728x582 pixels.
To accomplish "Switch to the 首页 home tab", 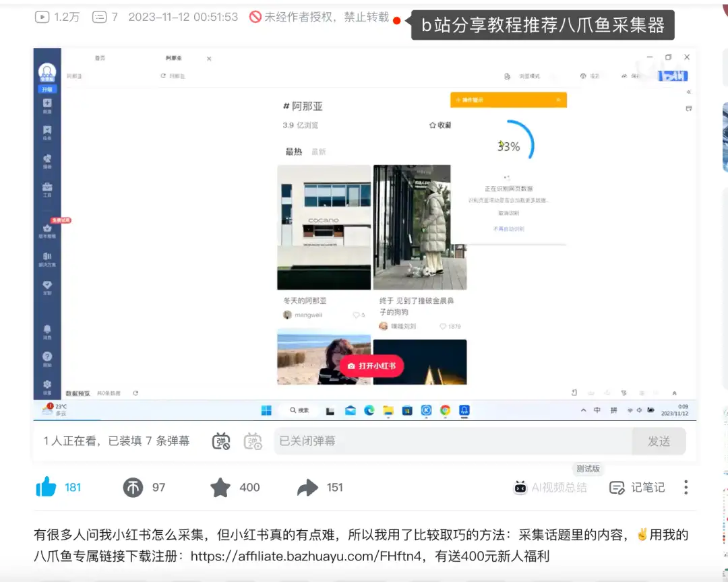I will pos(100,58).
